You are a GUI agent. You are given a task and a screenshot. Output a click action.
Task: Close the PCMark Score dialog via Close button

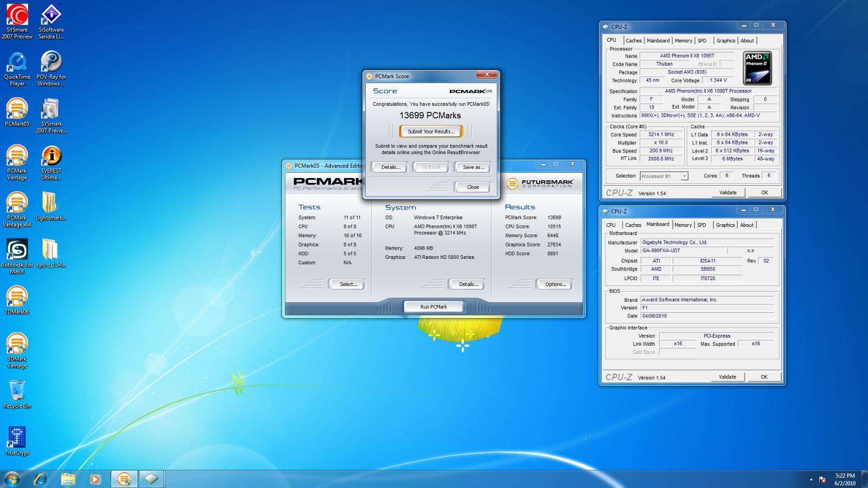[x=473, y=187]
